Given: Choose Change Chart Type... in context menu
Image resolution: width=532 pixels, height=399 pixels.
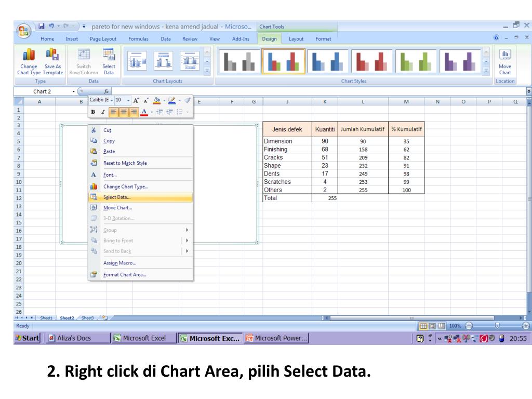Looking at the screenshot, I should pyautogui.click(x=140, y=187).
